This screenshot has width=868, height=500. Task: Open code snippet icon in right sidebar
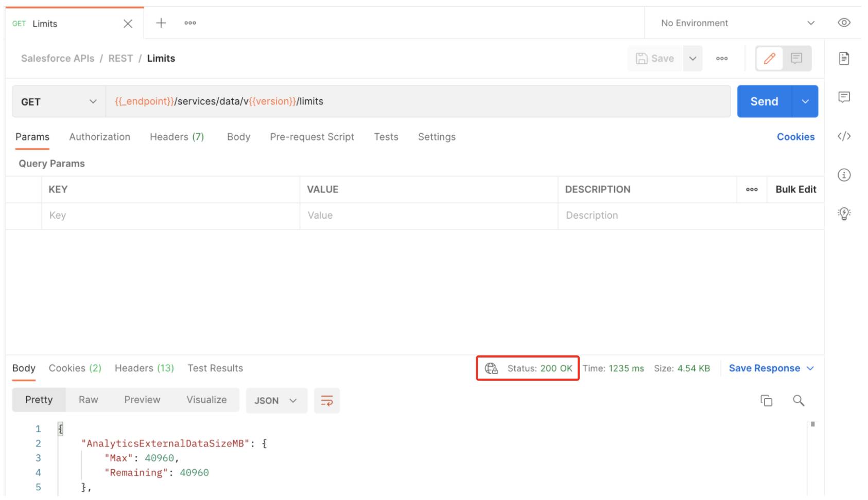click(844, 136)
